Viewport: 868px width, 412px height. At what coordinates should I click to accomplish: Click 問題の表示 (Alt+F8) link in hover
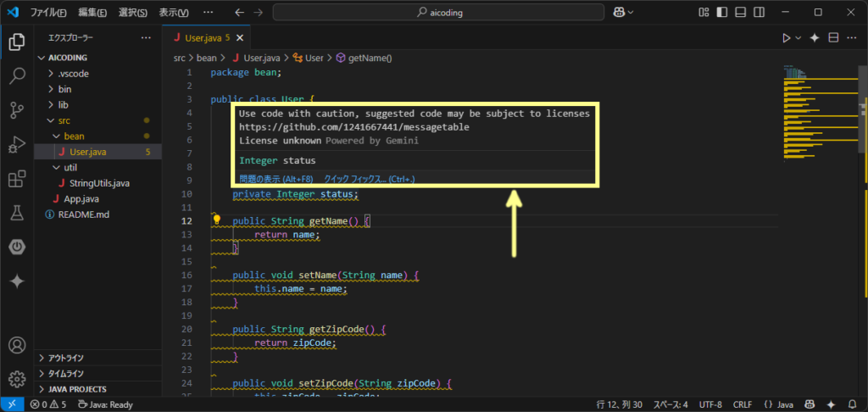click(x=275, y=179)
